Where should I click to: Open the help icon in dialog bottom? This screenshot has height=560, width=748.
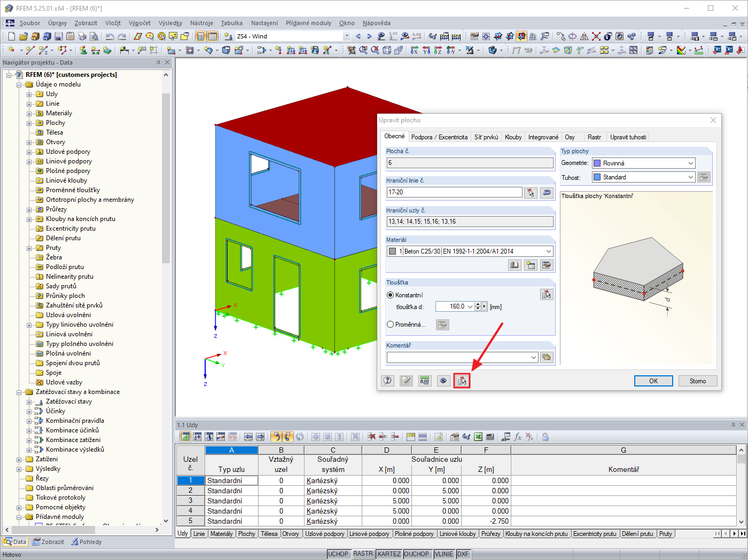pos(387,381)
